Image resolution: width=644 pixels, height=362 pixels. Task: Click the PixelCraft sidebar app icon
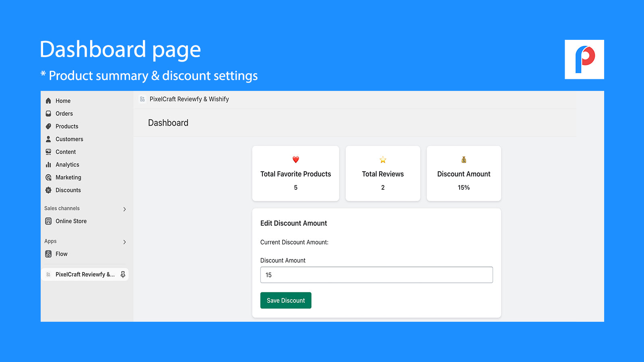(x=48, y=274)
